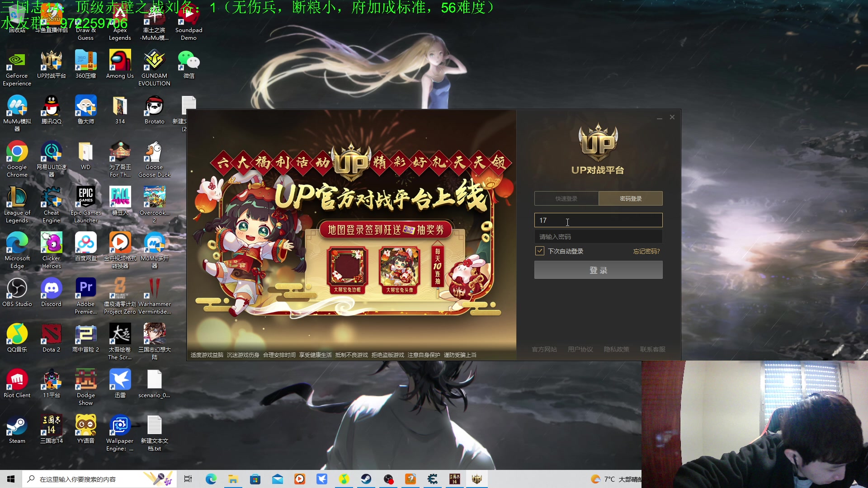Open QQ音乐 desktop icon
The width and height of the screenshot is (868, 488).
click(17, 338)
